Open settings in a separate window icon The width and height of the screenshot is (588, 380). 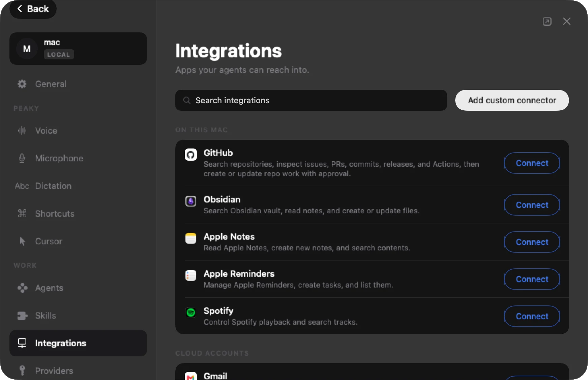547,21
